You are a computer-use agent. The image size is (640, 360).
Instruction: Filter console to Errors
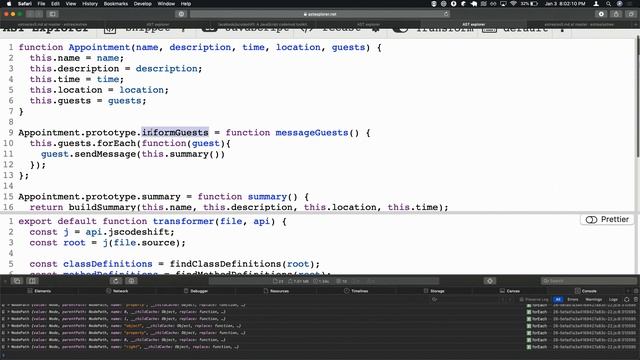point(573,300)
